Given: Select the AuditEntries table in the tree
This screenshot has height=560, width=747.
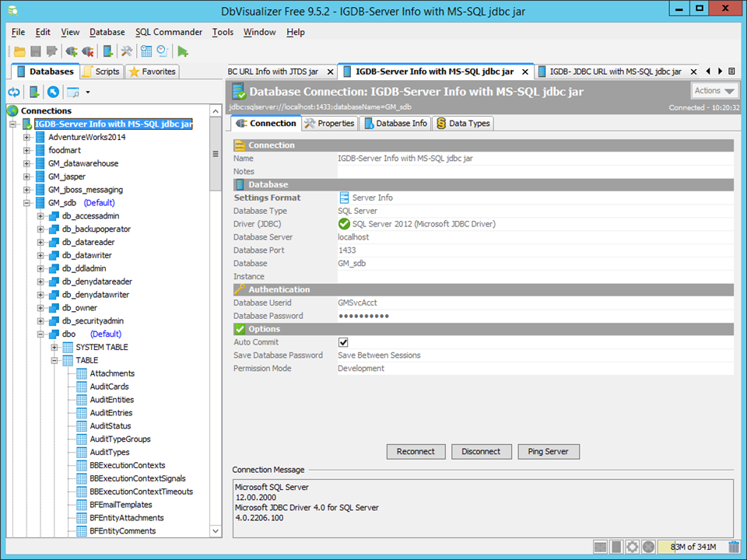Looking at the screenshot, I should point(111,413).
